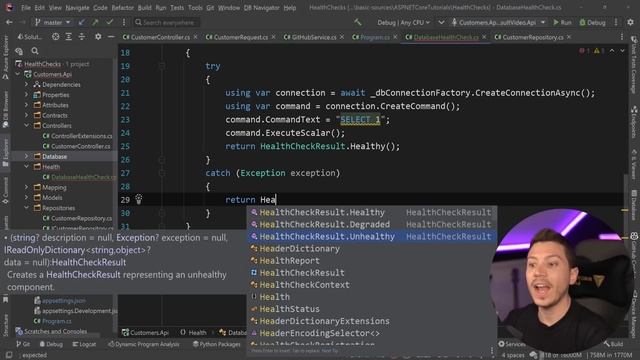Choose HeaderDictionary completion item

(x=371, y=249)
